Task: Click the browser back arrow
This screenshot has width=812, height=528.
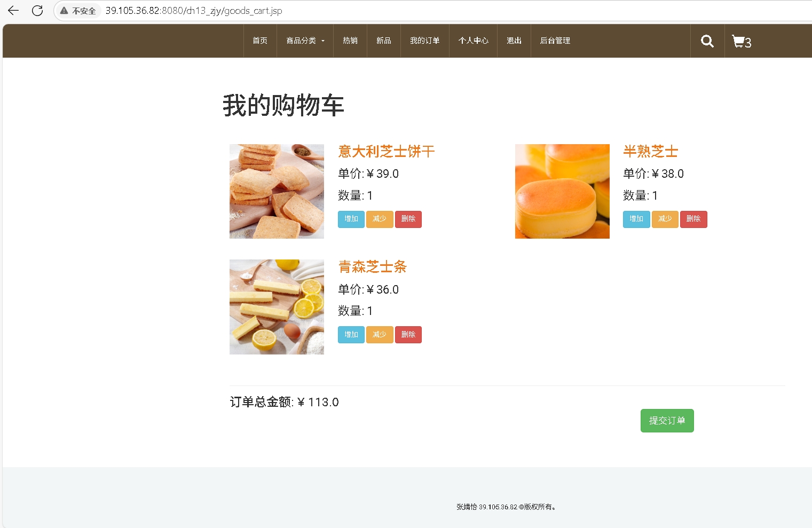Action: (x=13, y=11)
